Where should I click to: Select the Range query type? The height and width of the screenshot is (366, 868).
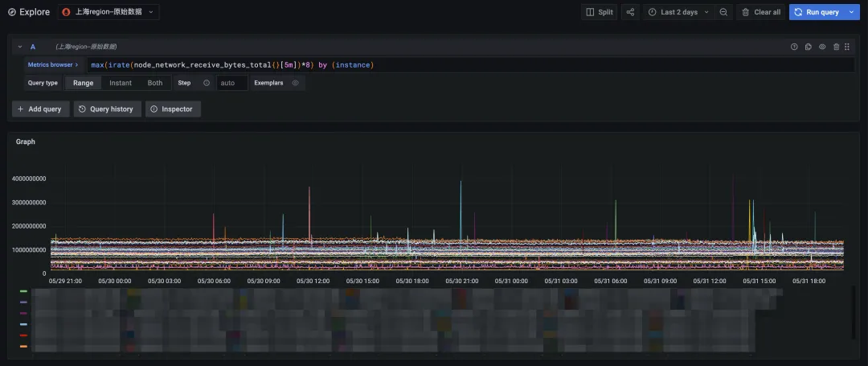pyautogui.click(x=83, y=83)
